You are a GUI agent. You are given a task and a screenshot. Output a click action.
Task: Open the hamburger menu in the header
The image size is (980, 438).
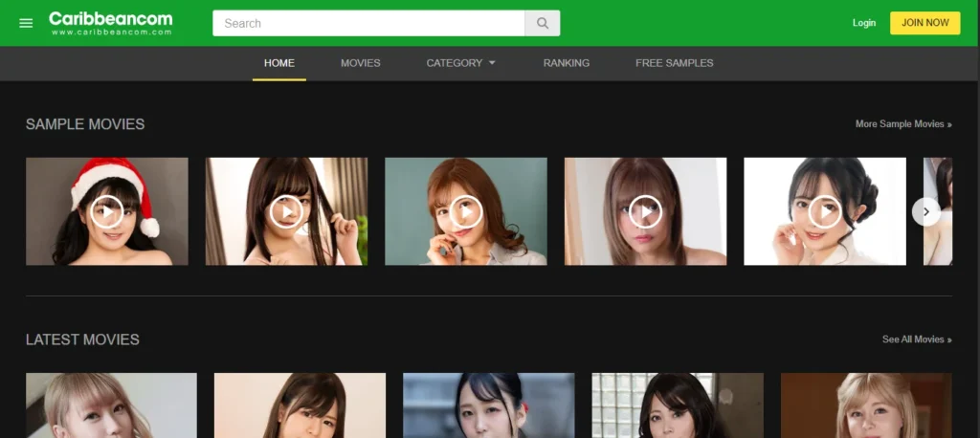(x=26, y=23)
